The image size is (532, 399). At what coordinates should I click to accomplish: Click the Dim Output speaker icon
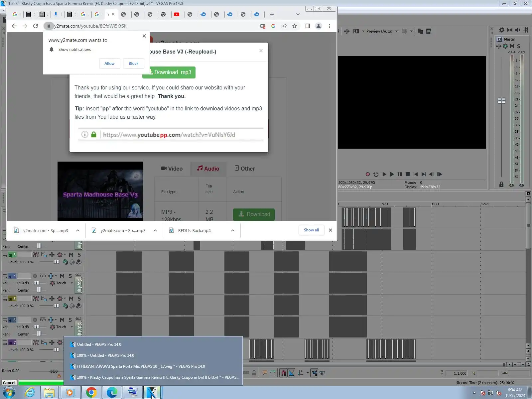point(518,30)
